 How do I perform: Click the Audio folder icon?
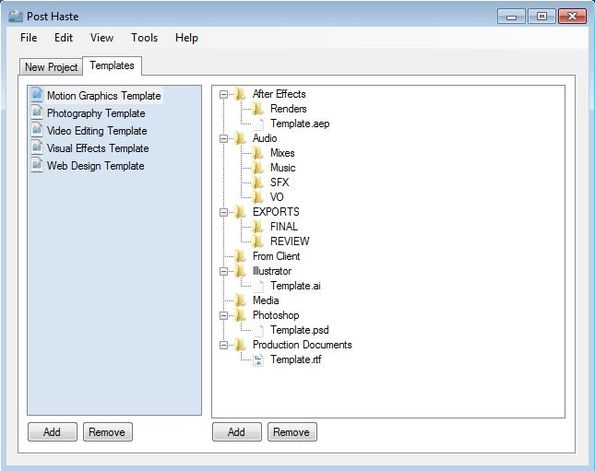(x=240, y=138)
